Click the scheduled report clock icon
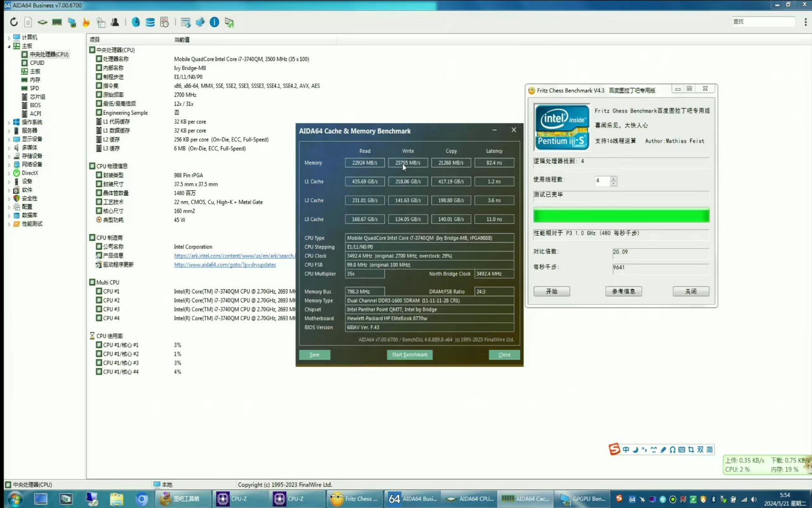 [164, 22]
